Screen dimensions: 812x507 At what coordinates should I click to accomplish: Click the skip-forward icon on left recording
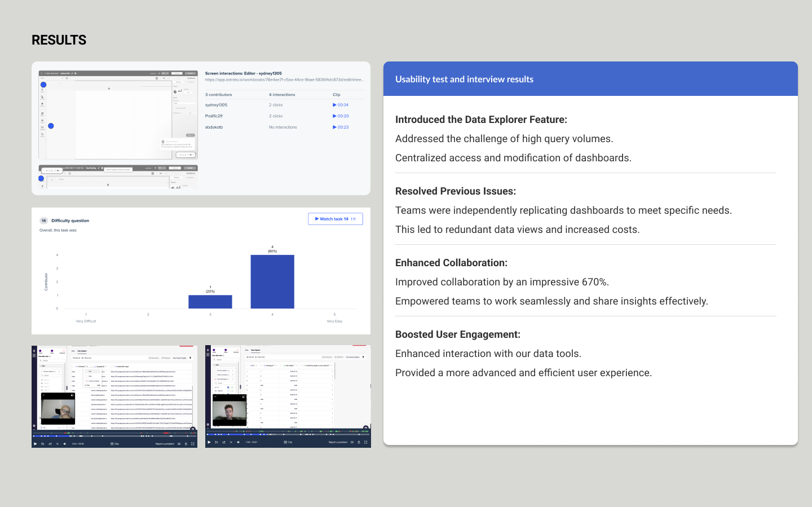point(50,444)
